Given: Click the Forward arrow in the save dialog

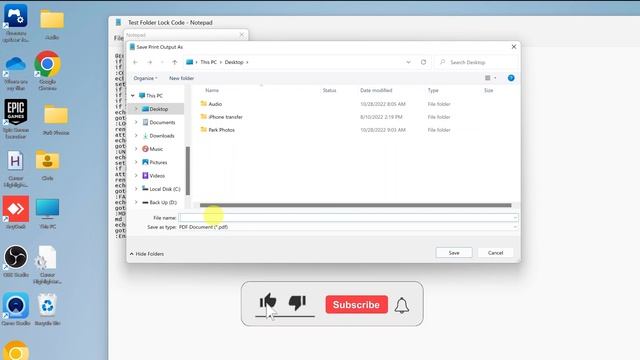Looking at the screenshot, I should (150, 62).
